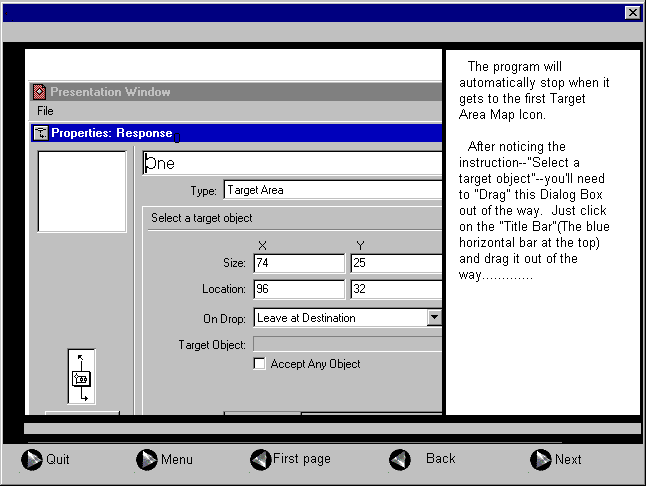Click the Properties: Response title bar icon
Image resolution: width=646 pixels, height=486 pixels.
(x=41, y=133)
